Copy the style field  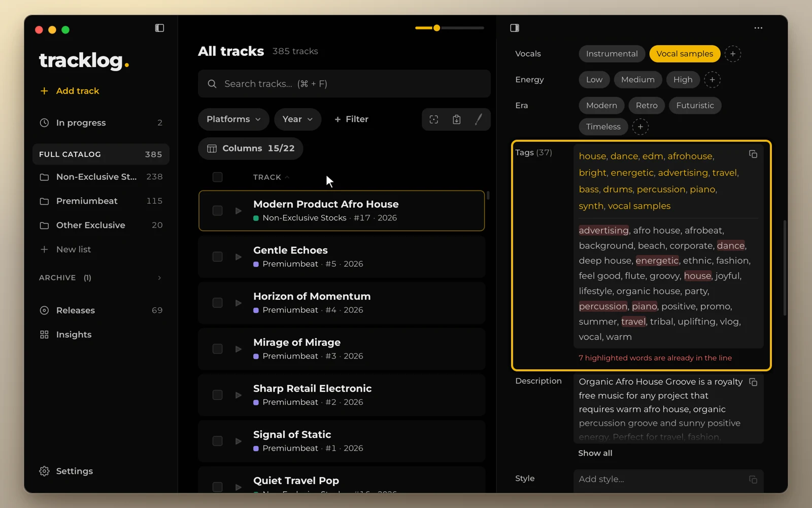tap(753, 480)
